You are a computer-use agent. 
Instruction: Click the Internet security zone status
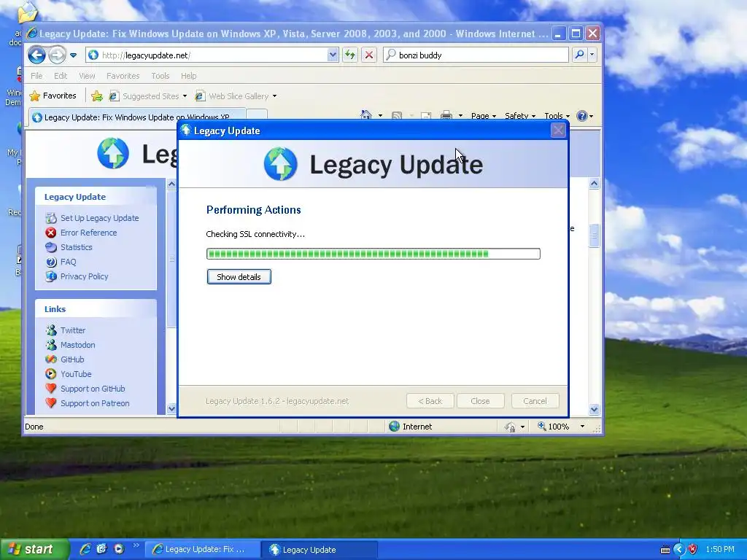(411, 427)
